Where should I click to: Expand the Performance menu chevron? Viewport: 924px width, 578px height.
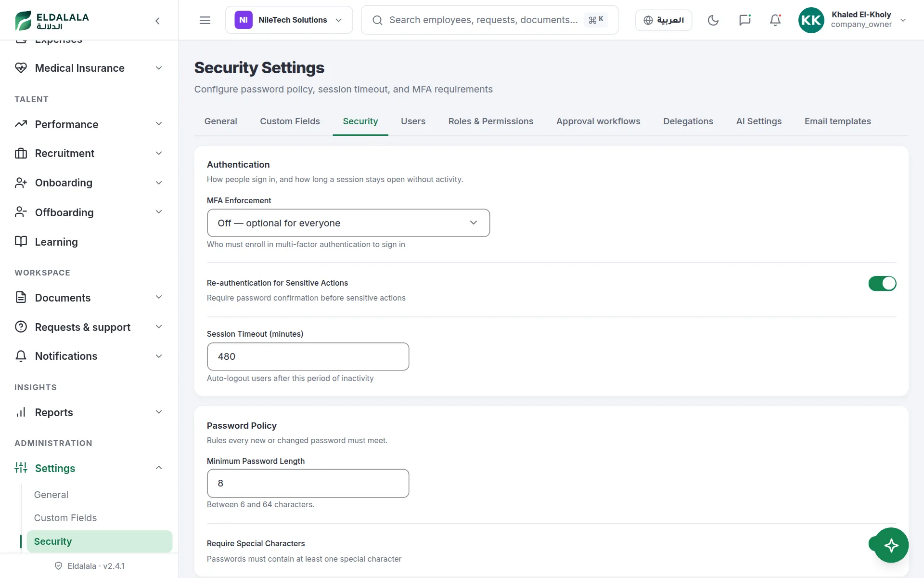click(159, 124)
